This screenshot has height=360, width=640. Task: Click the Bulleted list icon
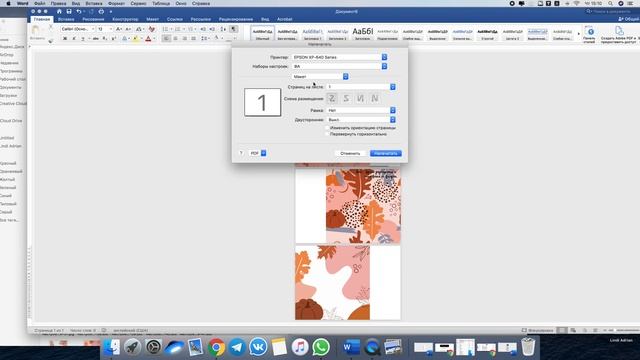point(165,29)
